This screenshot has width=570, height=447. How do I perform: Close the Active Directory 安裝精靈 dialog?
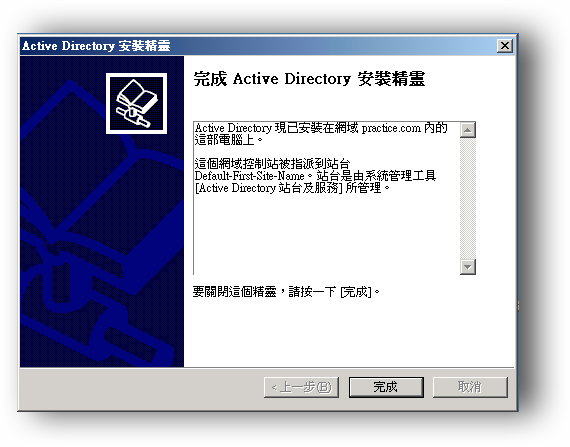(505, 46)
